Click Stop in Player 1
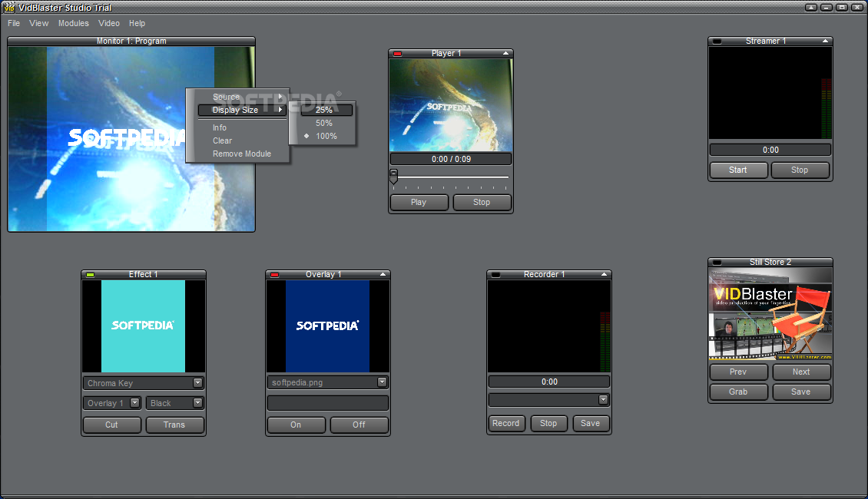The image size is (868, 499). point(482,203)
